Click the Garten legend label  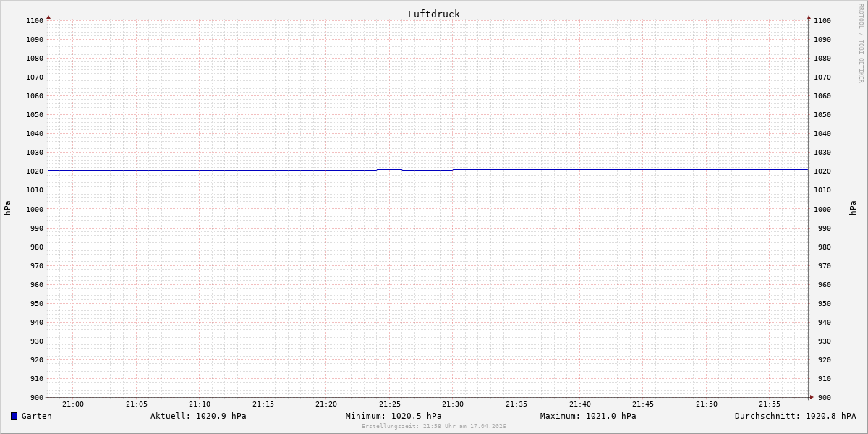36,416
